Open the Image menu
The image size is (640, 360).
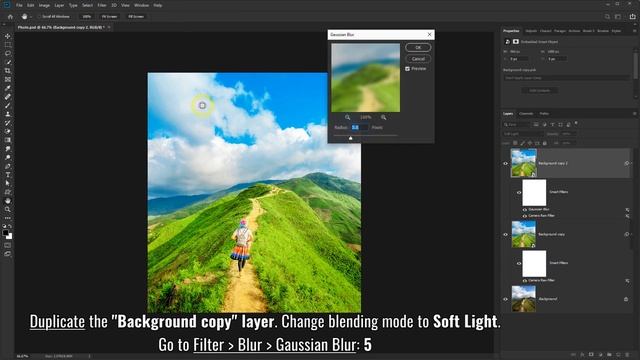click(44, 5)
